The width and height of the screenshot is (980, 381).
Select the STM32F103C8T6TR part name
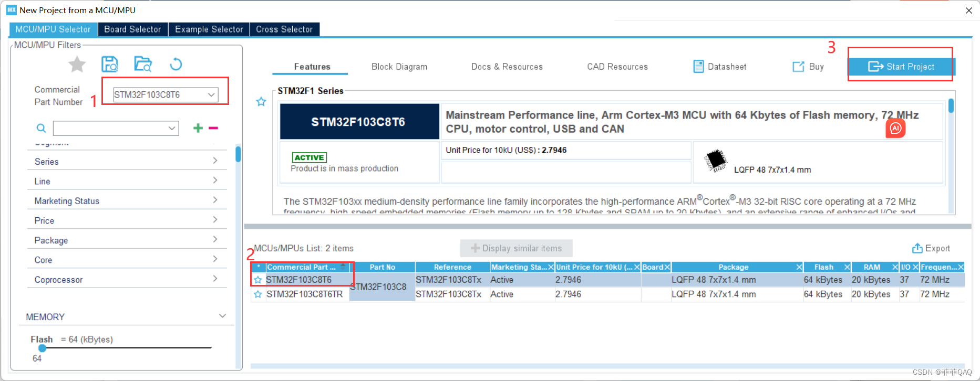tap(304, 294)
